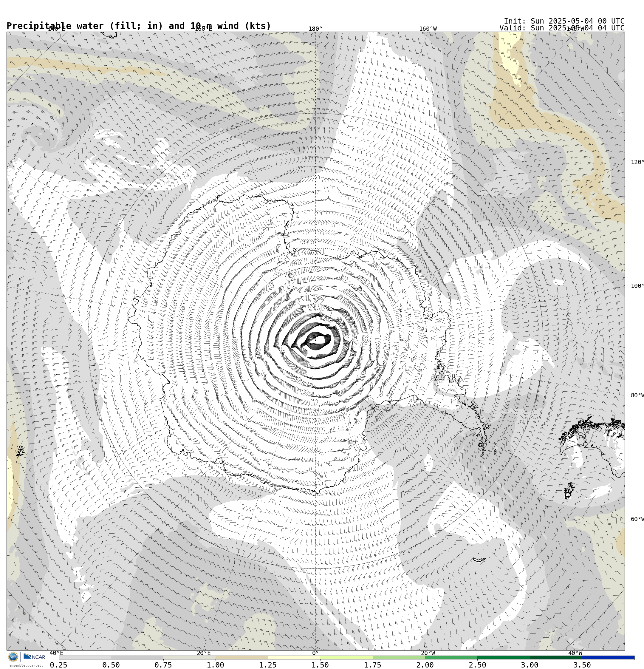Pick the blue colorbar segment above 3.50
644x669 pixels.
608,657
